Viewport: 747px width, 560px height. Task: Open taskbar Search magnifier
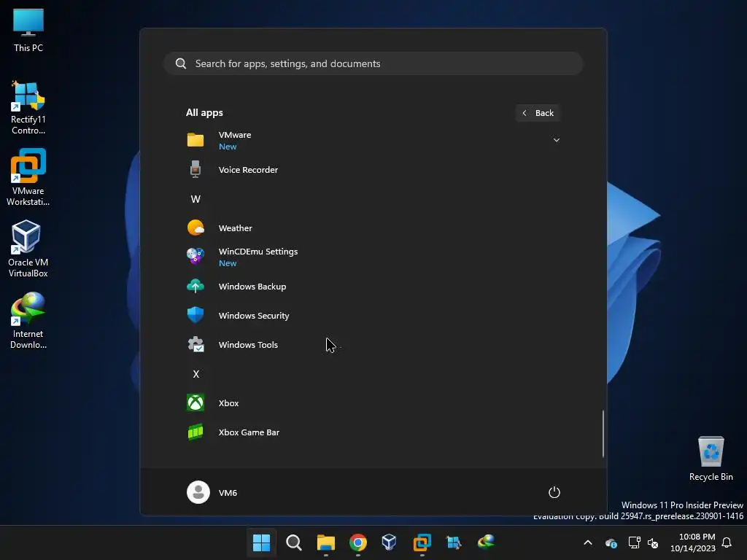[x=293, y=542]
